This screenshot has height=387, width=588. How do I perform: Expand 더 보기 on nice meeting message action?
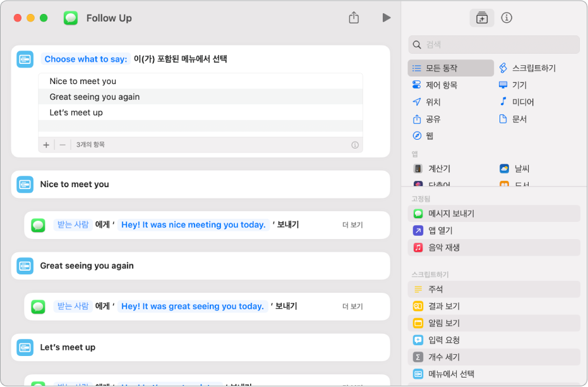coord(352,225)
